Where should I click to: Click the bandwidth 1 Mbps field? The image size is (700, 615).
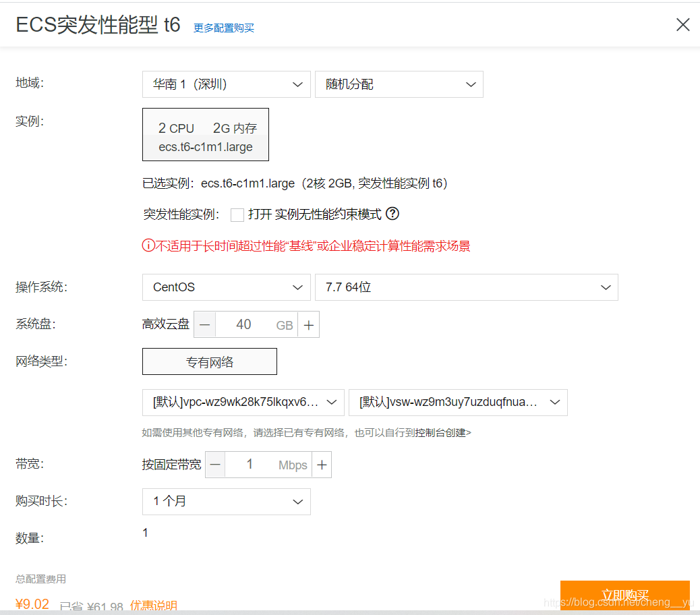268,465
